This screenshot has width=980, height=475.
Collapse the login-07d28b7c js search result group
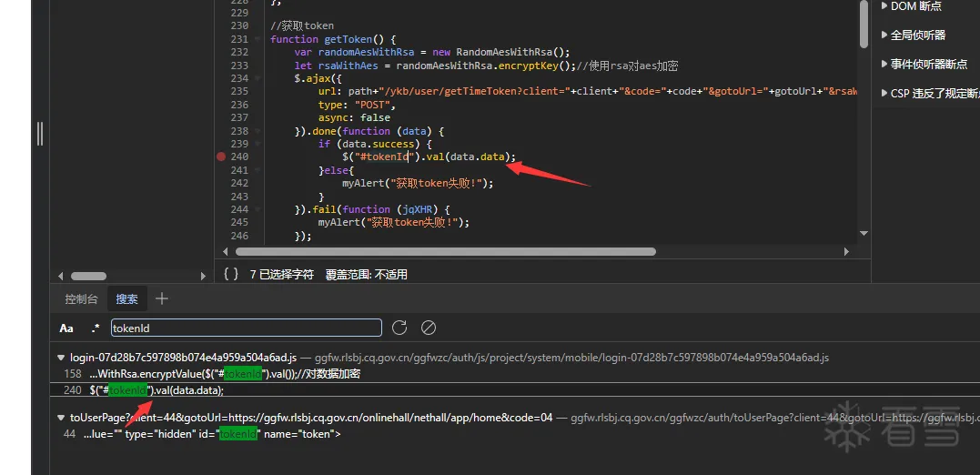click(x=61, y=359)
